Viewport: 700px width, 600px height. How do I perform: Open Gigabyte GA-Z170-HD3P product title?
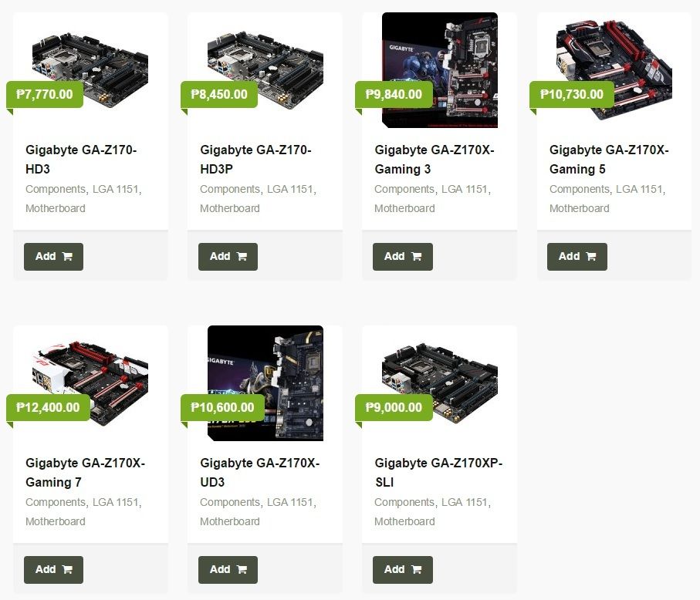point(255,160)
